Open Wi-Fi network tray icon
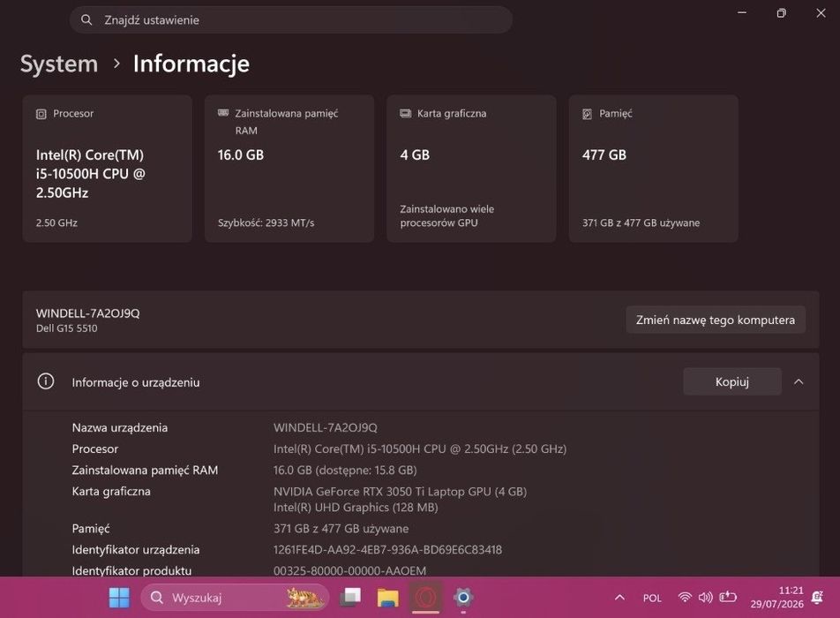The image size is (840, 618). pos(684,597)
